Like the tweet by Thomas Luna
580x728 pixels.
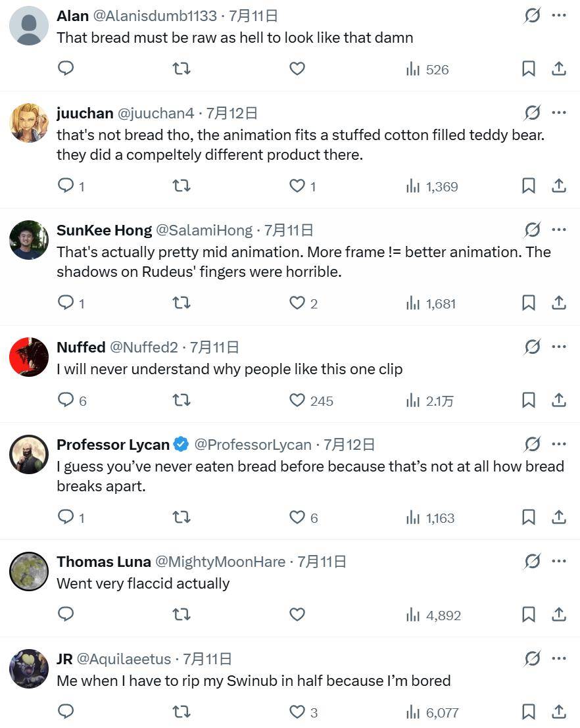pyautogui.click(x=297, y=614)
